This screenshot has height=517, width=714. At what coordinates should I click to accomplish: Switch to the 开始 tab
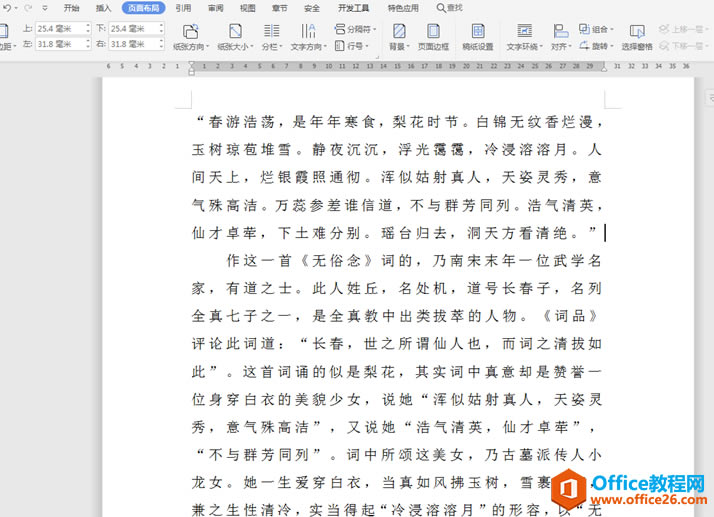pyautogui.click(x=71, y=8)
